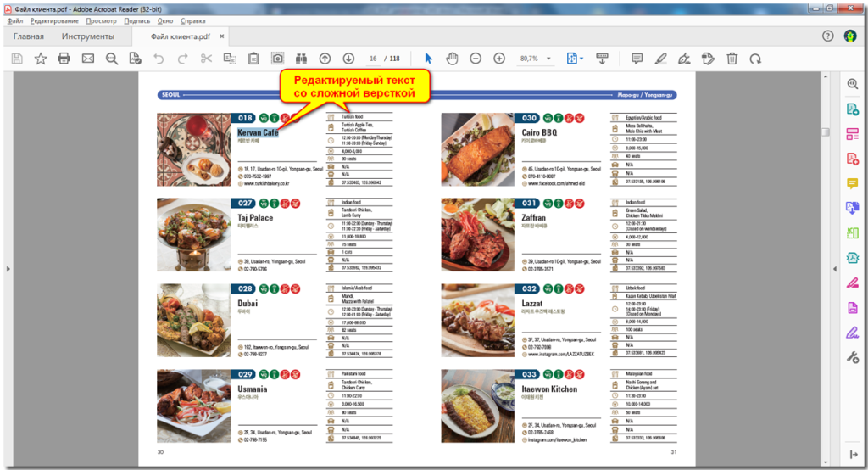This screenshot has width=868, height=470.
Task: Go to the Главная tab
Action: (x=28, y=36)
